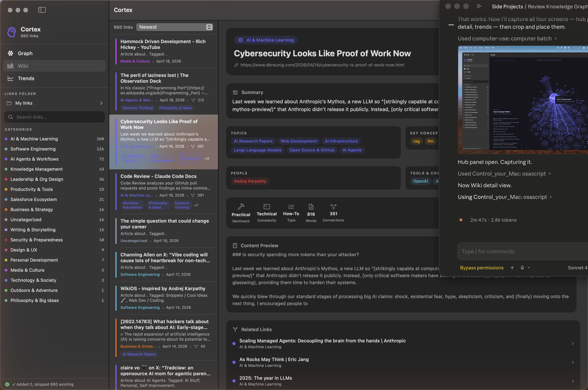The height and width of the screenshot is (390, 588).
Task: Select the AI & Machine Learning category
Action: coord(54,139)
